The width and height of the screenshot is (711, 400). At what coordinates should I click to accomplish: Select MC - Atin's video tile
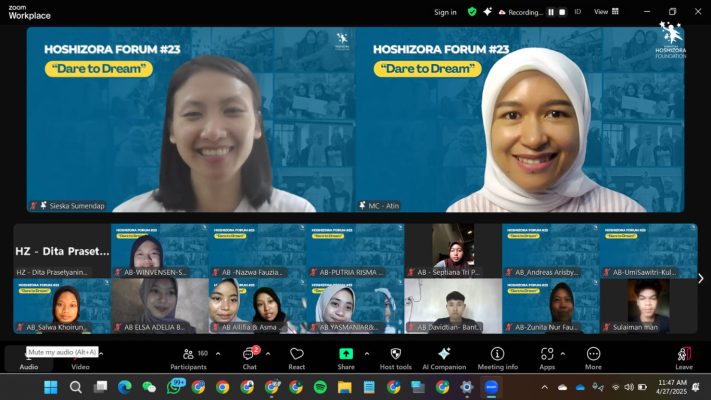[520, 120]
